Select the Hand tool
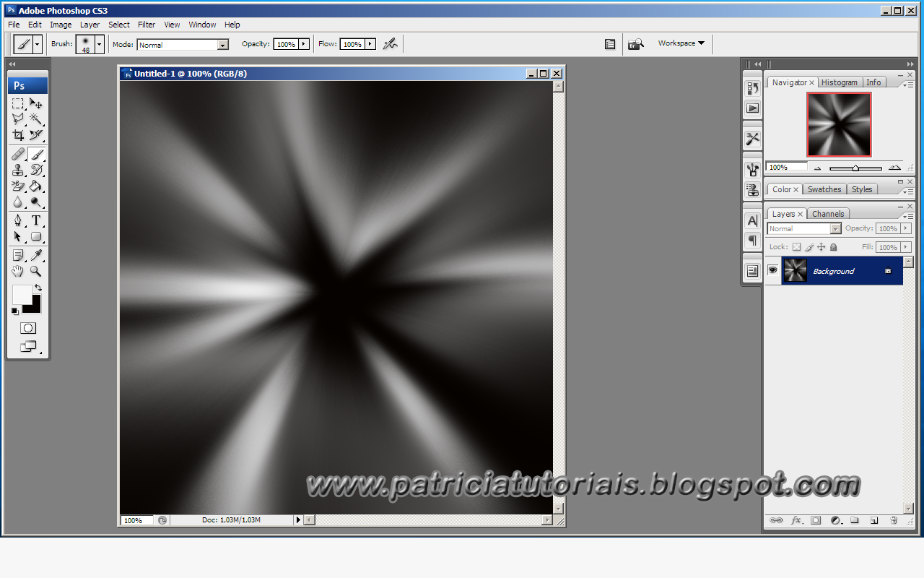Image resolution: width=924 pixels, height=578 pixels. (18, 271)
